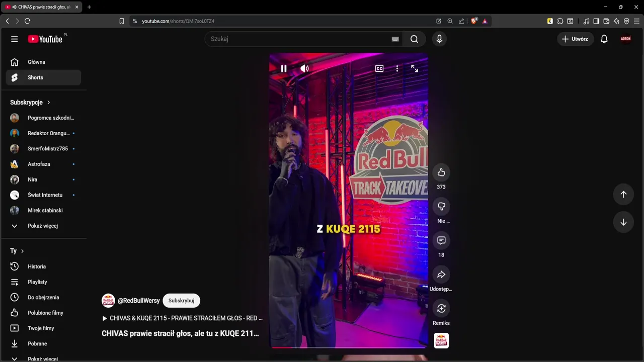Open Brave Rewards triangle icon
644x362 pixels.
(485, 21)
